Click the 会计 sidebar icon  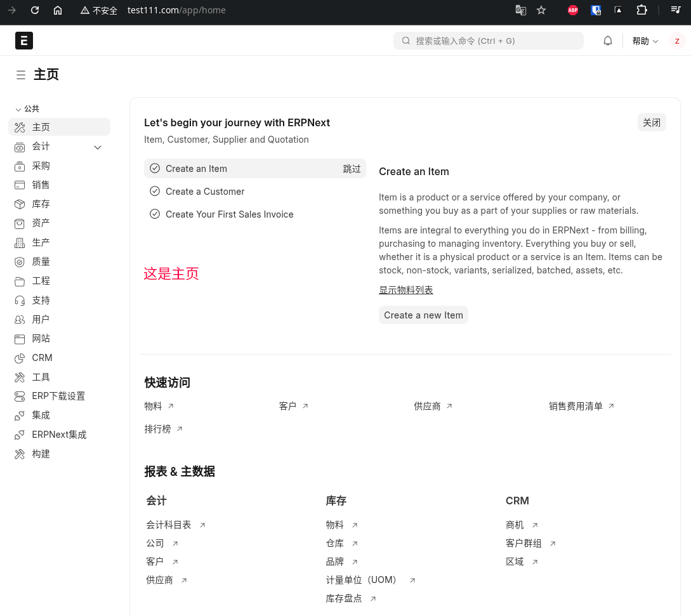tap(20, 147)
